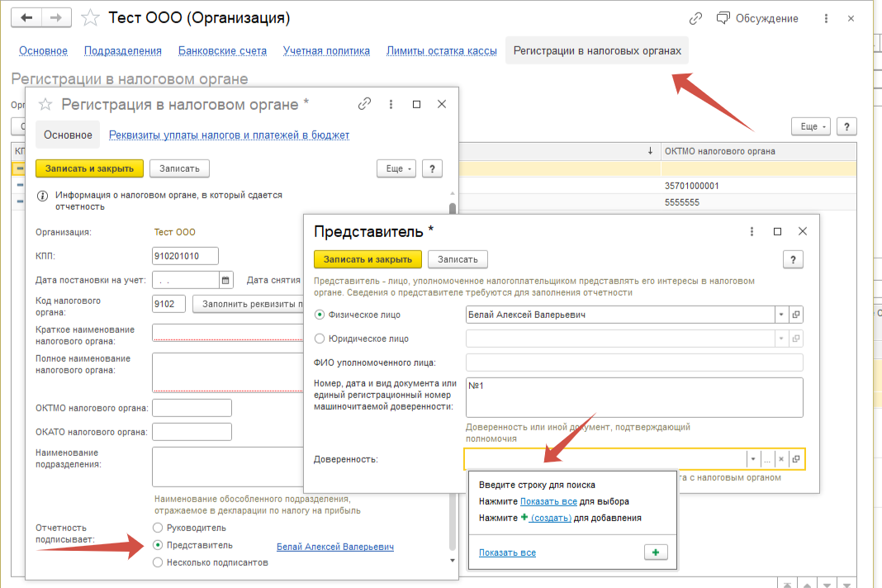Clear the Доверенность field with X icon

[x=781, y=459]
